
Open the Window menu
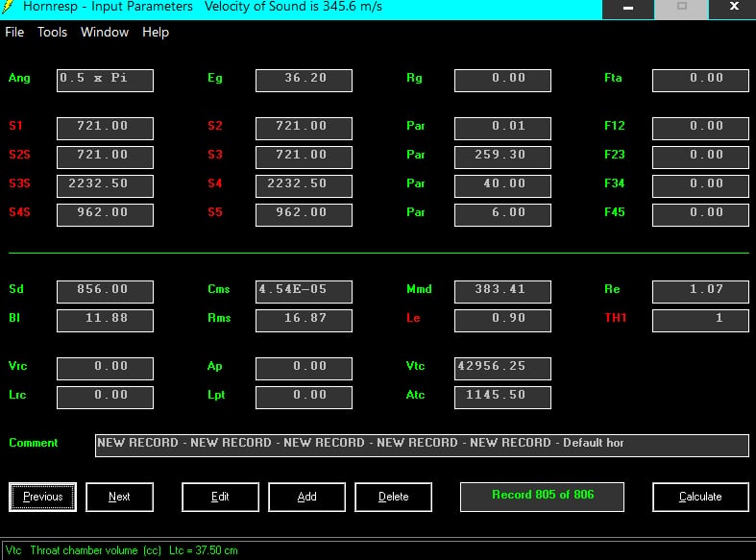[x=105, y=33]
